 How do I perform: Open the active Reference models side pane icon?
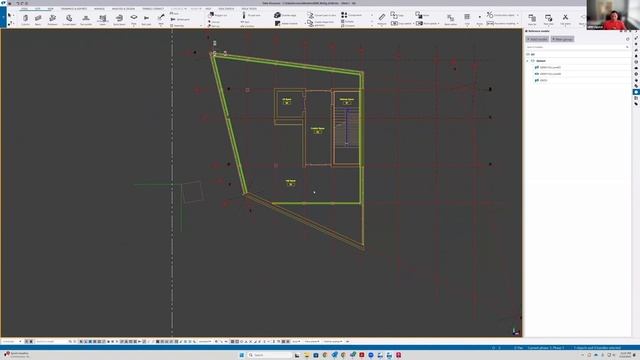[636, 92]
